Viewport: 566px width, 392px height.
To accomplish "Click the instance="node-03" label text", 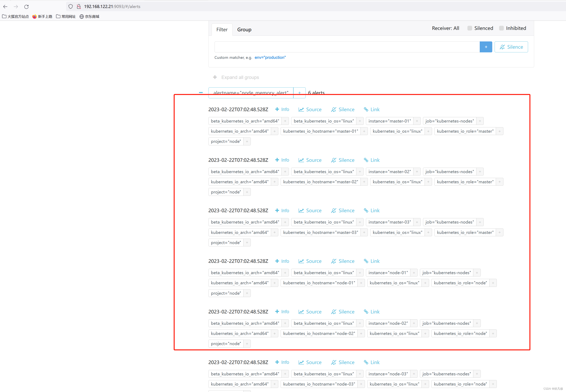I will [x=388, y=374].
